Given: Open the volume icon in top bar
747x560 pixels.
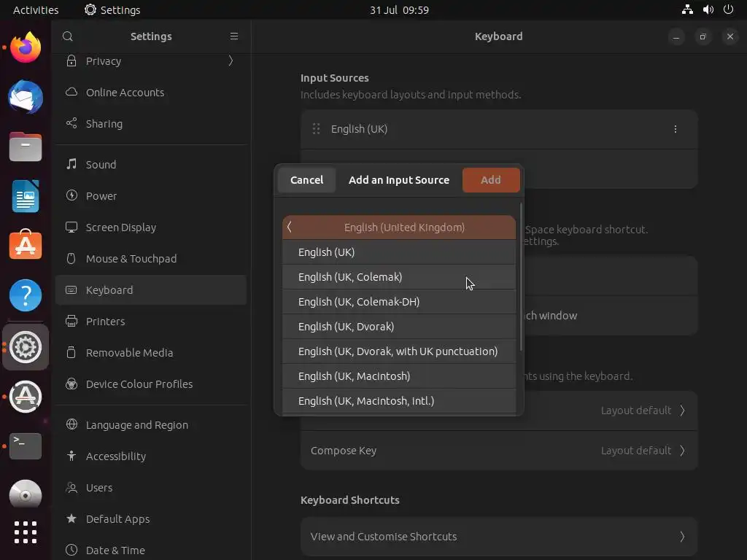Looking at the screenshot, I should point(708,10).
